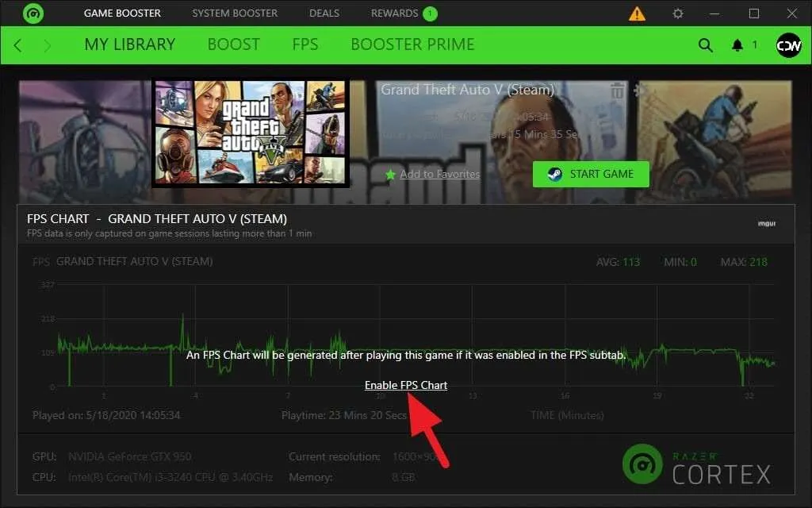The width and height of the screenshot is (812, 508).
Task: Close the Razer Cortex window
Action: [x=792, y=13]
